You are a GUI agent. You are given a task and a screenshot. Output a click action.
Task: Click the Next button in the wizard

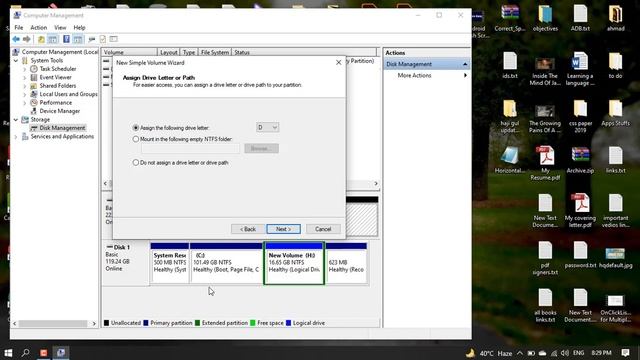pos(283,229)
